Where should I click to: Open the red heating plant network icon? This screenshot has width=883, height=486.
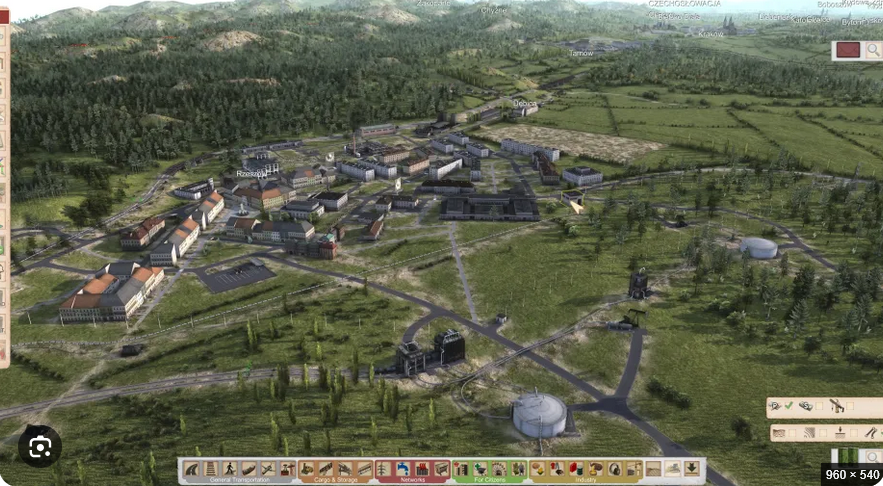tap(422, 469)
